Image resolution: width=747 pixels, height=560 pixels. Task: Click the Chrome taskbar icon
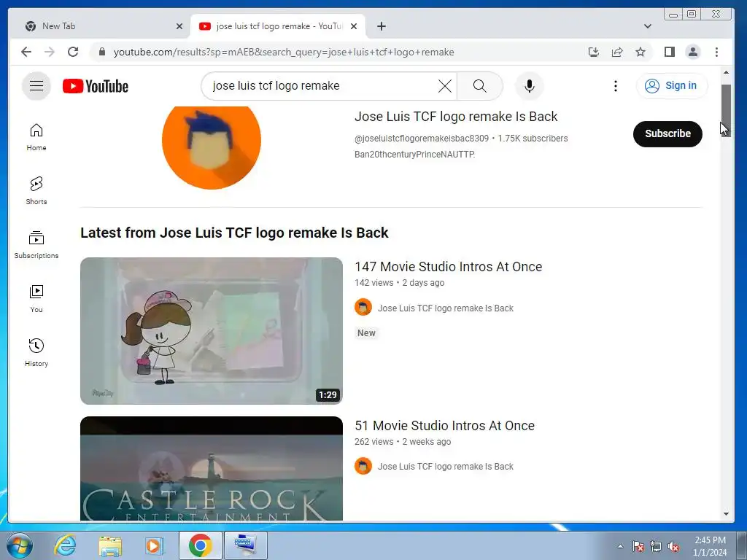point(200,545)
